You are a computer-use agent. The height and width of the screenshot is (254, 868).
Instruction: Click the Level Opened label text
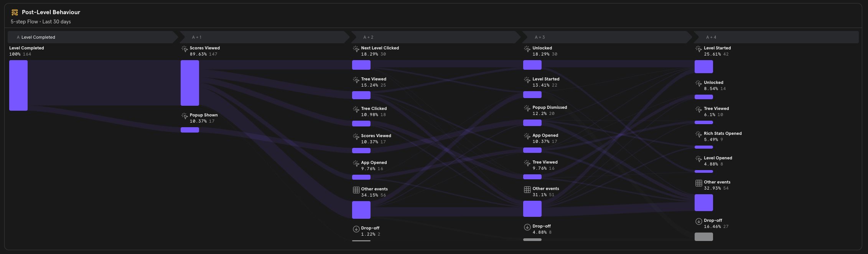click(x=718, y=158)
